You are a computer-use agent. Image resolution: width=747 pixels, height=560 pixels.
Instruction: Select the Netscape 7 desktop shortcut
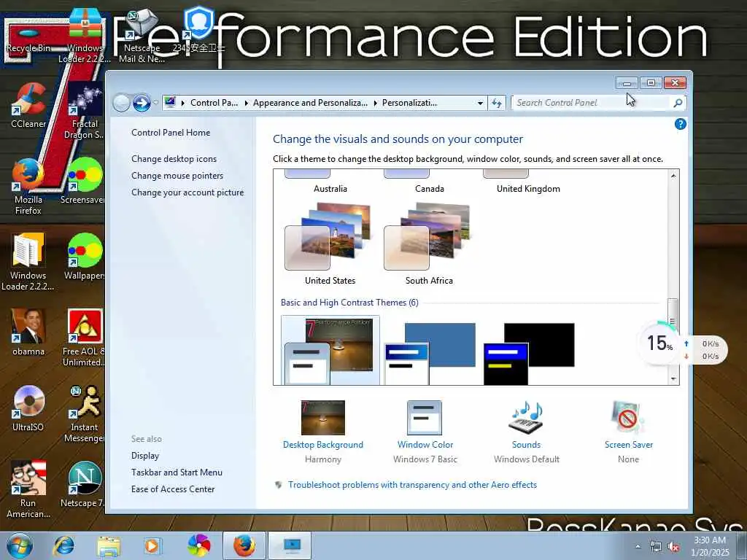pyautogui.click(x=84, y=485)
